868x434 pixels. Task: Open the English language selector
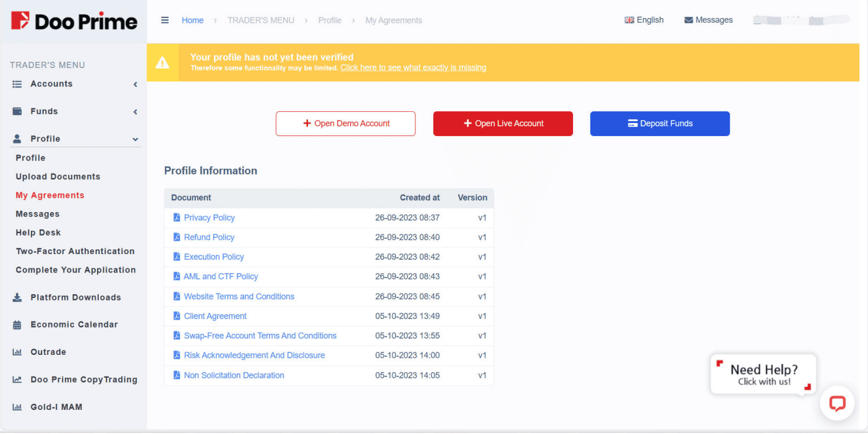click(644, 20)
